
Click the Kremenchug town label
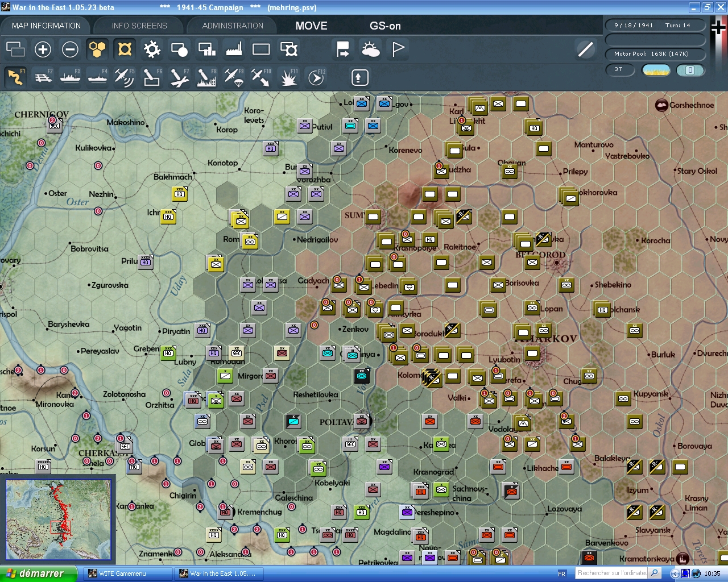(x=259, y=512)
